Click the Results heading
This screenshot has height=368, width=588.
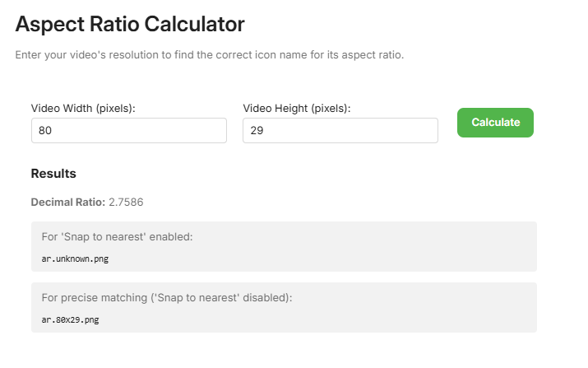pos(53,174)
